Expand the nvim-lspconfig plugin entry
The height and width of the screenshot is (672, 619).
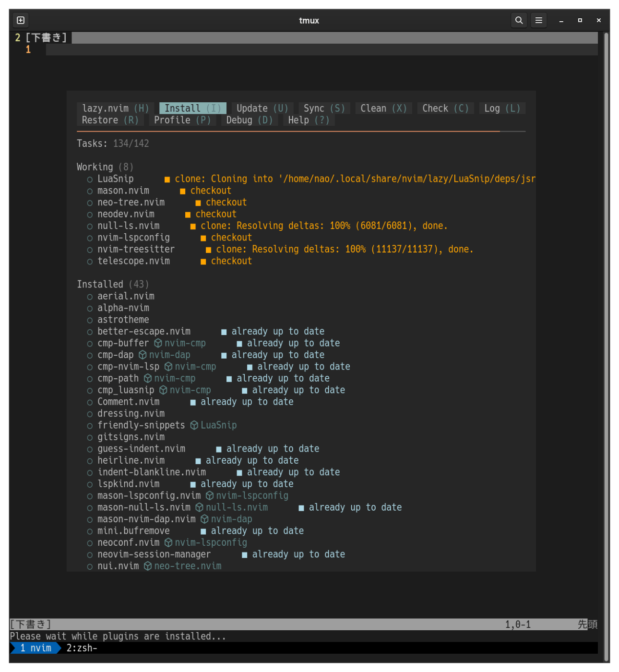pos(133,238)
